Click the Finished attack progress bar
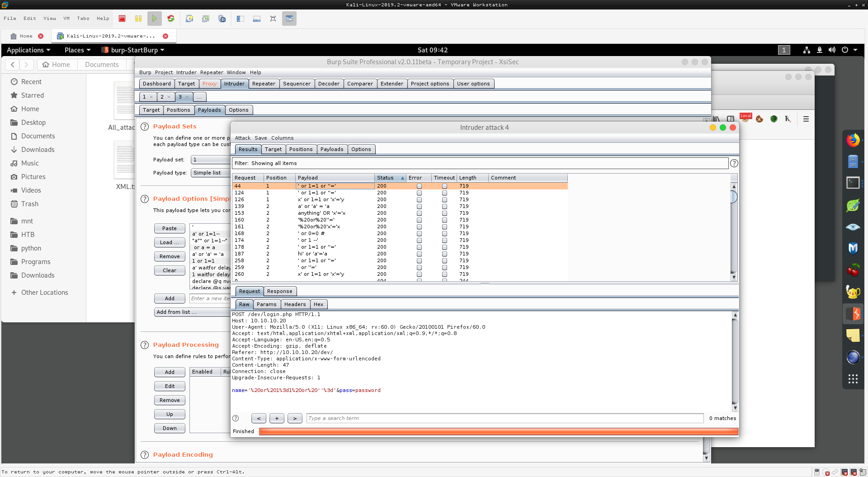Screen dimensions: 868x477 [499, 431]
